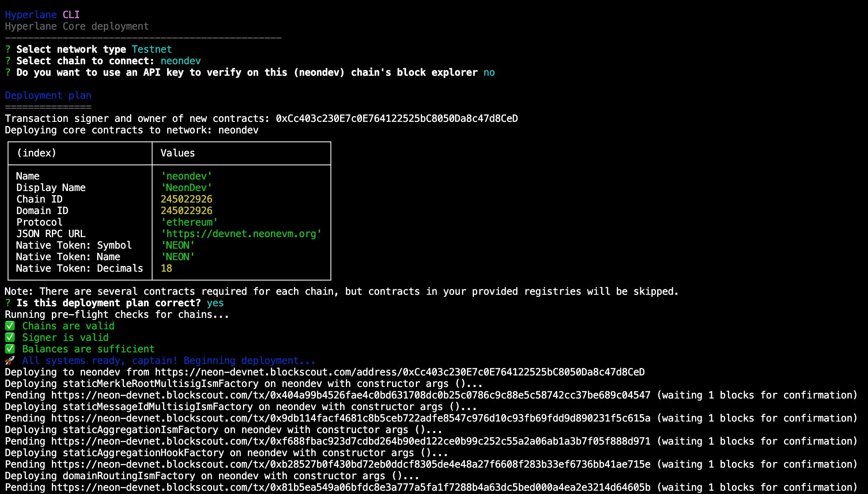This screenshot has height=494, width=868.
Task: Click the 'Native Token: Decimals' row label
Action: coord(79,268)
